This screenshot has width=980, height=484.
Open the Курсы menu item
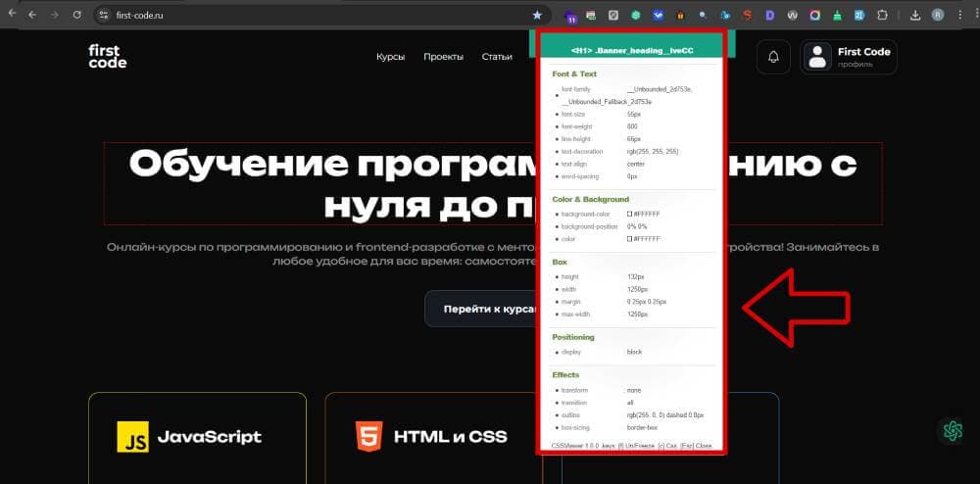pyautogui.click(x=390, y=57)
